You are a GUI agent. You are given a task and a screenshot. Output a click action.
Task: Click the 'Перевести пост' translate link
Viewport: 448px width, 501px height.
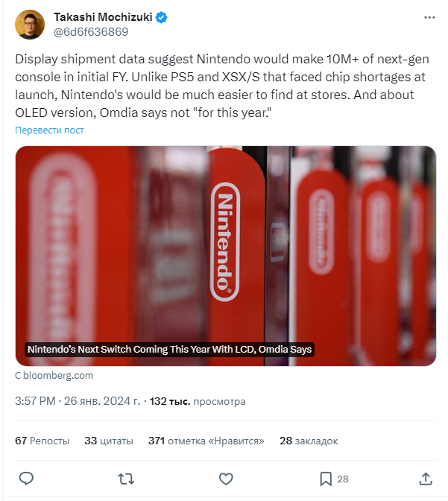click(49, 130)
